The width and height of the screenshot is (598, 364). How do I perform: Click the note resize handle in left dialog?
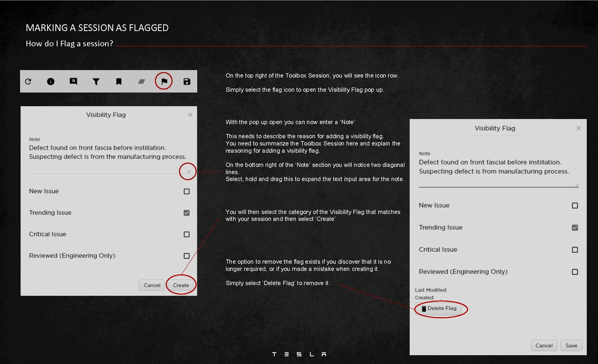pos(188,171)
